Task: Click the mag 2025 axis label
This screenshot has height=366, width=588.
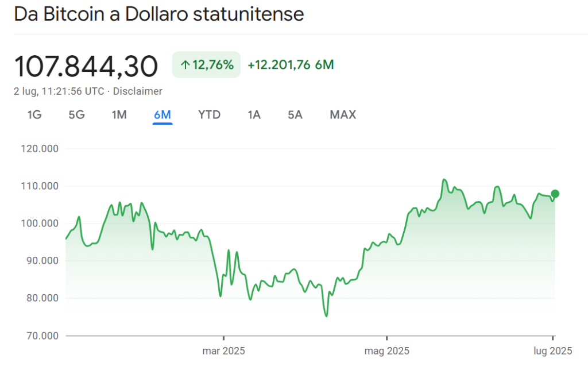Action: click(386, 350)
